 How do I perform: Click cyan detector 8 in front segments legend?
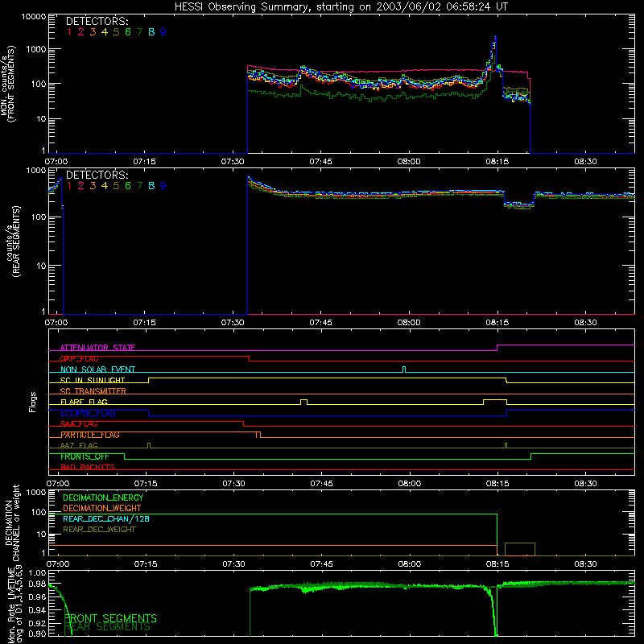(x=151, y=32)
